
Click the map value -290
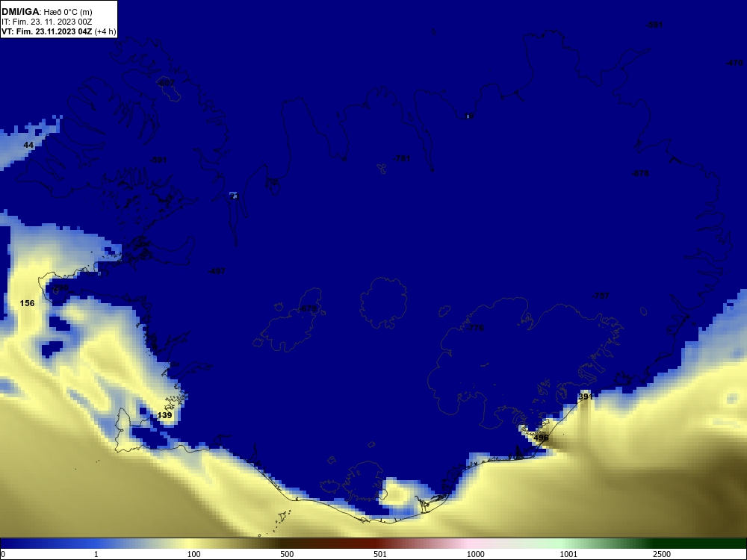pos(60,288)
